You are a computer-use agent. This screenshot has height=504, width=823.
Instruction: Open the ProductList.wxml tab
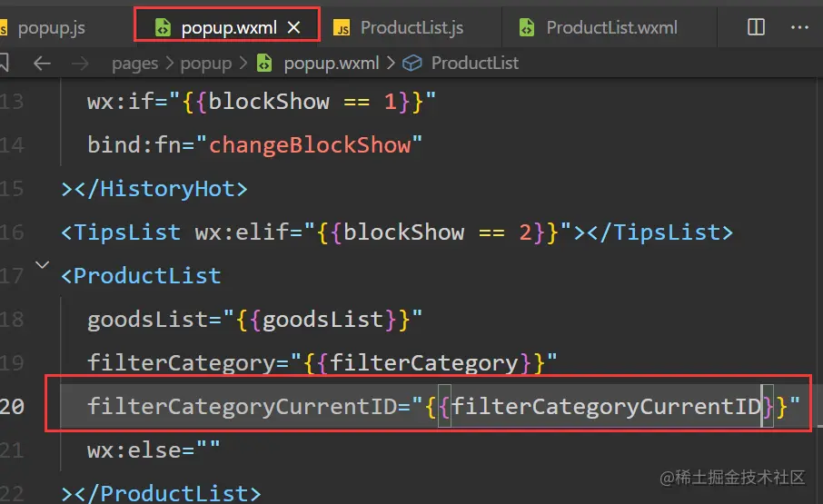coord(611,27)
